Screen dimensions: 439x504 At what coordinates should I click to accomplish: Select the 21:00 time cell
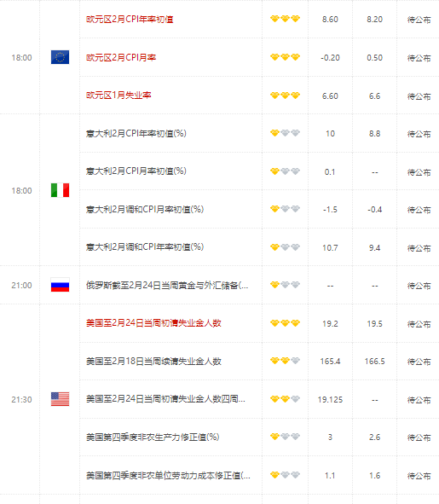pyautogui.click(x=21, y=285)
